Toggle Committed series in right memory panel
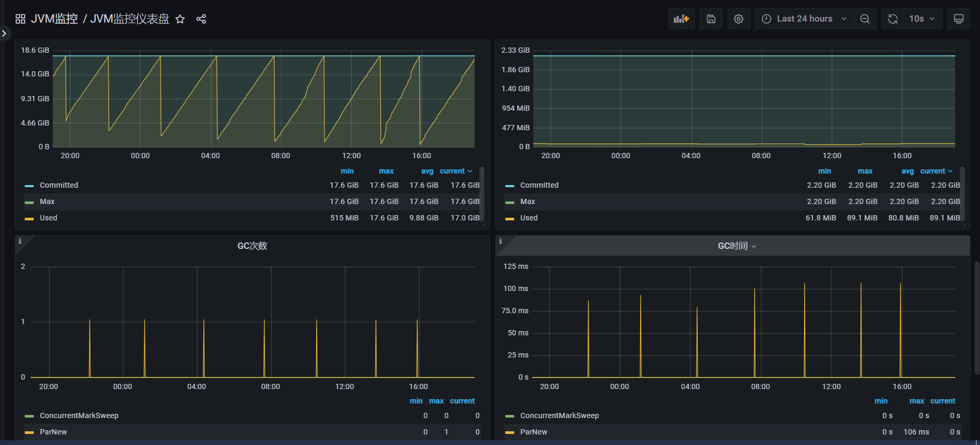This screenshot has height=445, width=980. coord(540,186)
